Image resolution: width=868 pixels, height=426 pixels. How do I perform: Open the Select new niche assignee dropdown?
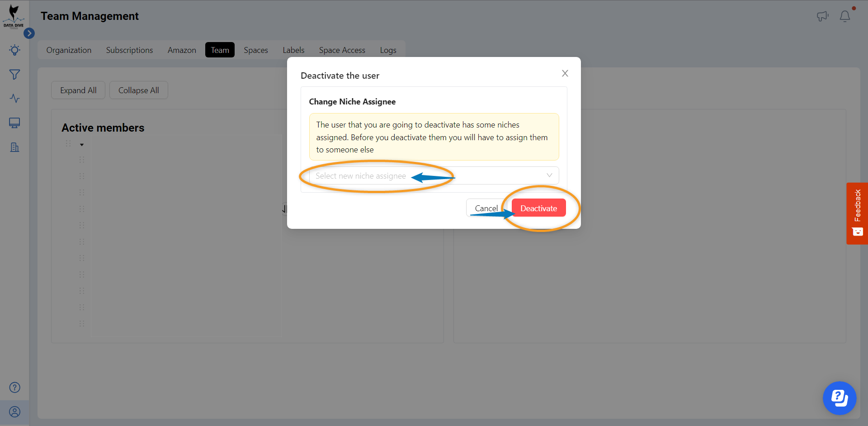(x=434, y=175)
